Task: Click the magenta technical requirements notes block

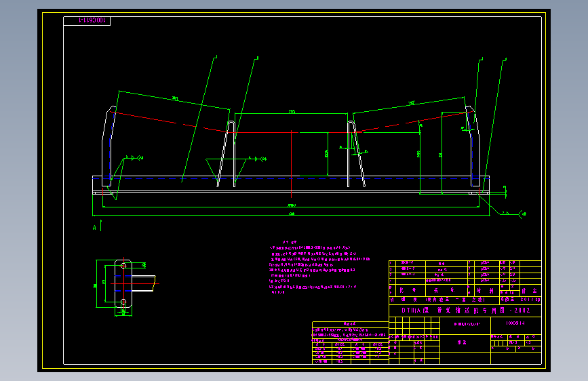Action: pyautogui.click(x=319, y=267)
